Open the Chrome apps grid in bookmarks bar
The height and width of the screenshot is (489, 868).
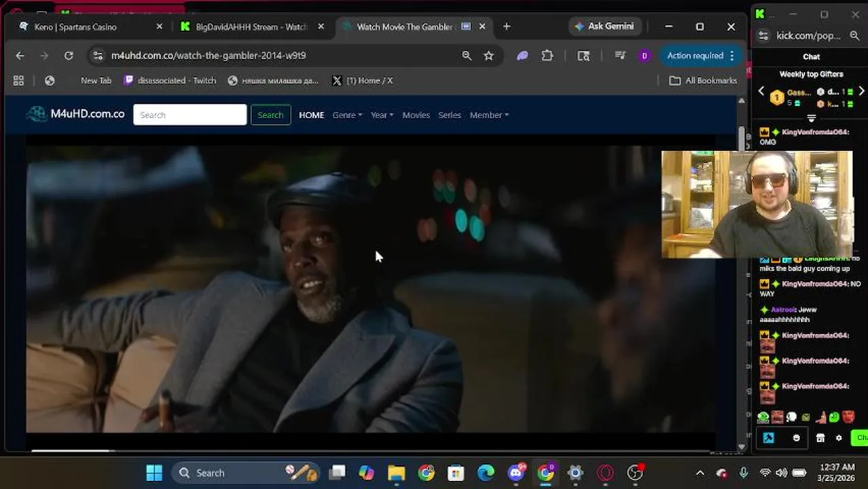click(x=18, y=80)
